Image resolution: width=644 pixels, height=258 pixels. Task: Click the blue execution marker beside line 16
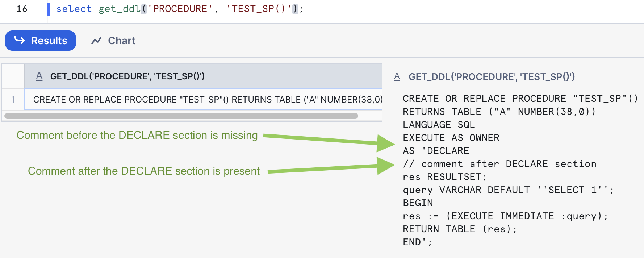click(x=48, y=8)
